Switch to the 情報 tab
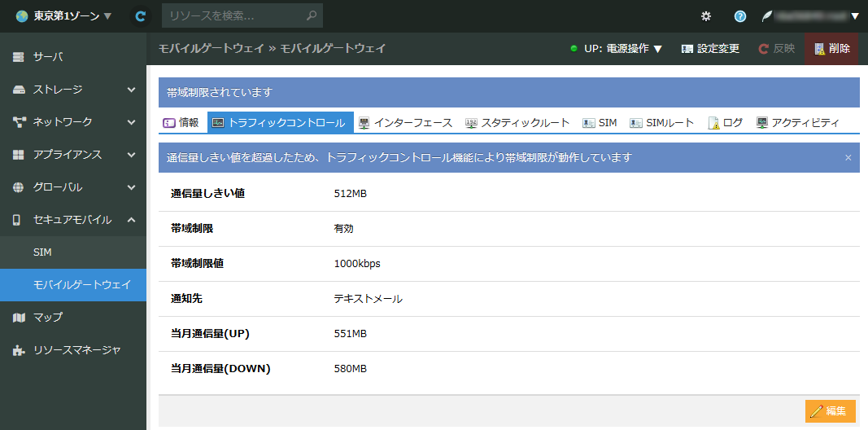This screenshot has height=430, width=868. (x=181, y=122)
